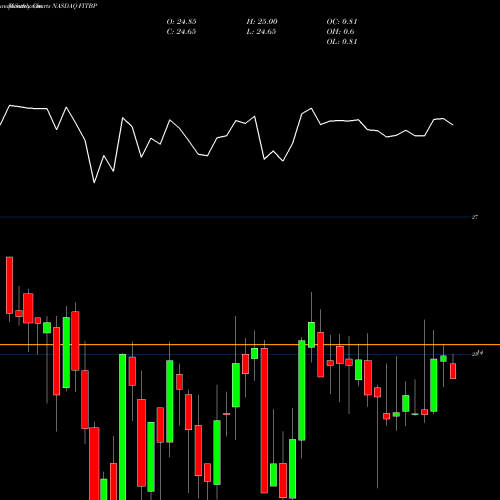The image size is (500, 500).
Task: Select the open value O: 24.85
Action: coord(181,22)
